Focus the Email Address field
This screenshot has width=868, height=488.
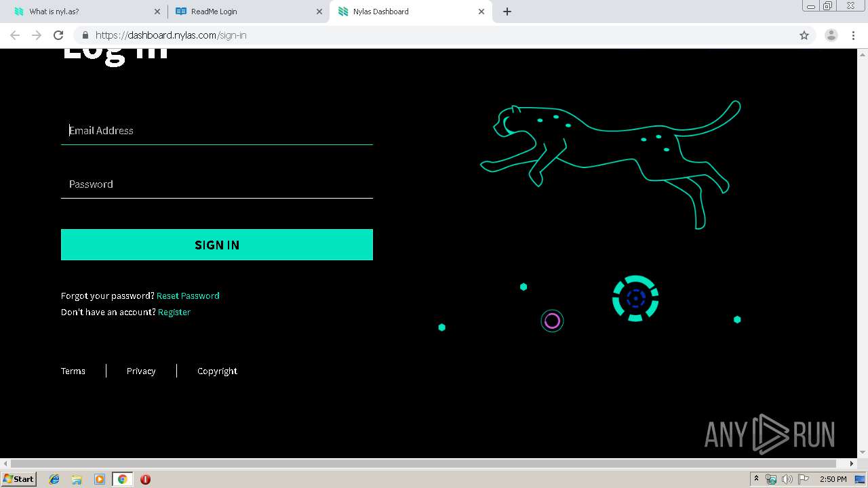(217, 130)
